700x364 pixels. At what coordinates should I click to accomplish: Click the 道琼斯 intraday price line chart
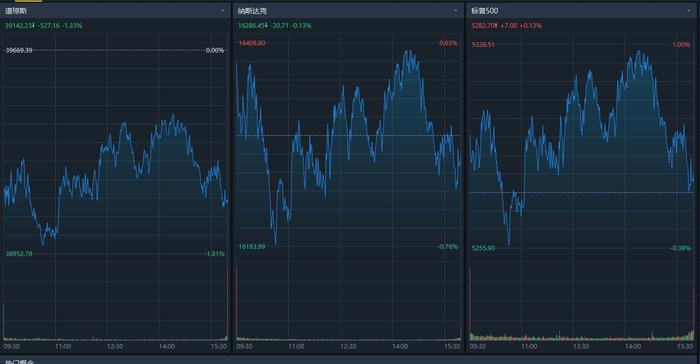(115, 180)
